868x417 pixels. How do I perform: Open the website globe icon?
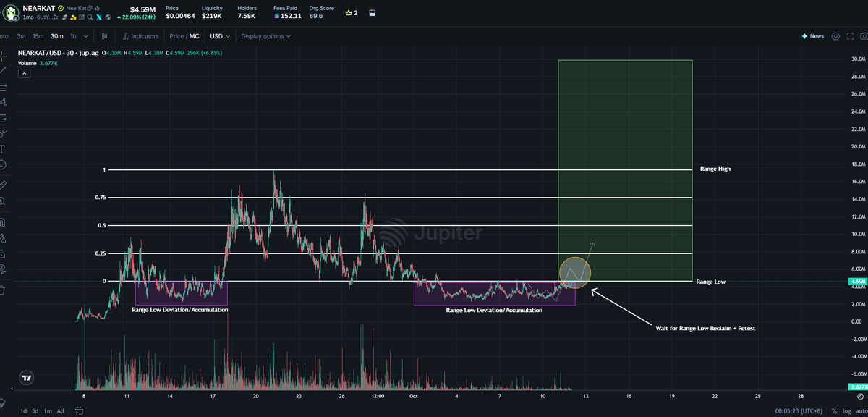point(108,17)
